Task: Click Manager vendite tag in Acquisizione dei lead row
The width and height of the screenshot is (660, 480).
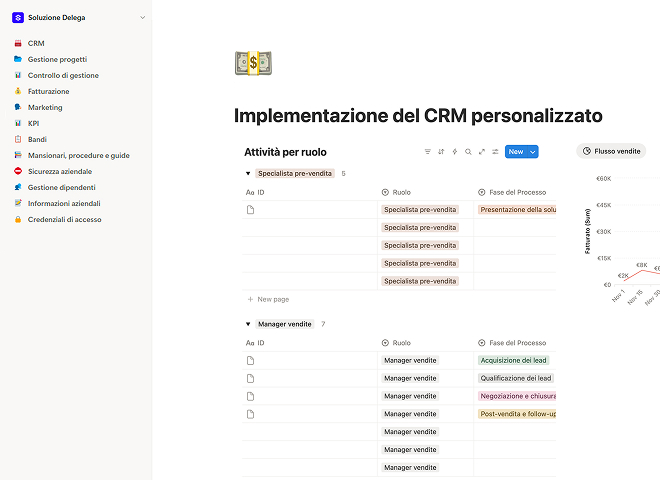Action: (x=410, y=360)
